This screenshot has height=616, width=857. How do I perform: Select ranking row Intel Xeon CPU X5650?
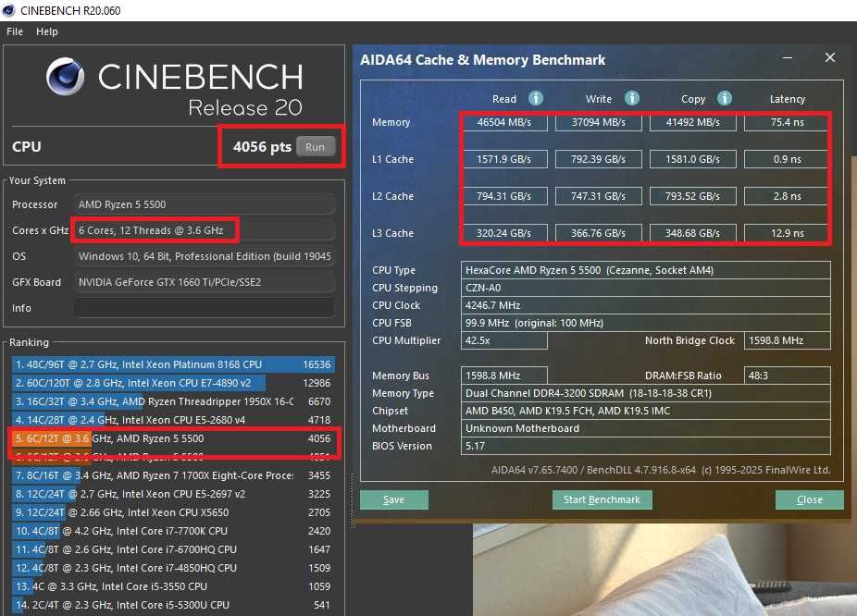[x=173, y=512]
